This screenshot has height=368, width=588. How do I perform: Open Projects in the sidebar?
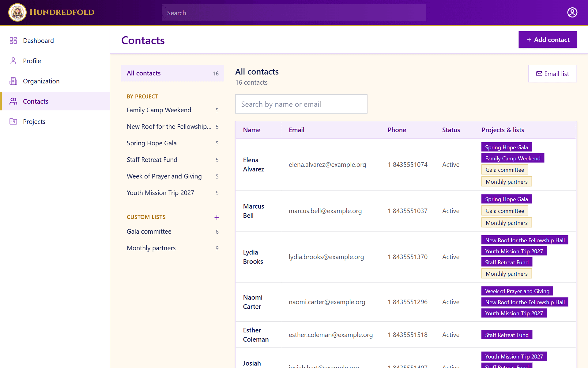coord(55,121)
